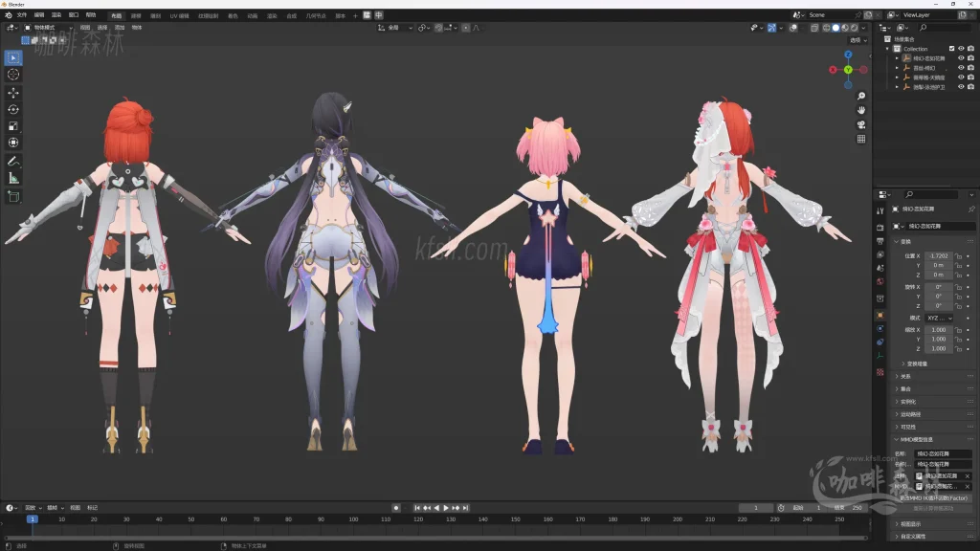Toggle camera view icon
The width and height of the screenshot is (980, 551).
(x=861, y=124)
